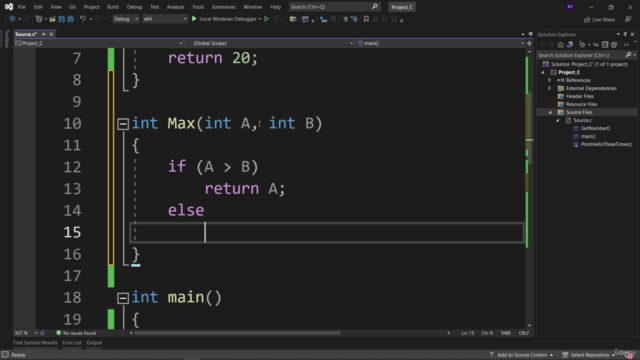The height and width of the screenshot is (360, 640).
Task: Click the vertical Toolbox tab at the left edge
Action: (7, 39)
